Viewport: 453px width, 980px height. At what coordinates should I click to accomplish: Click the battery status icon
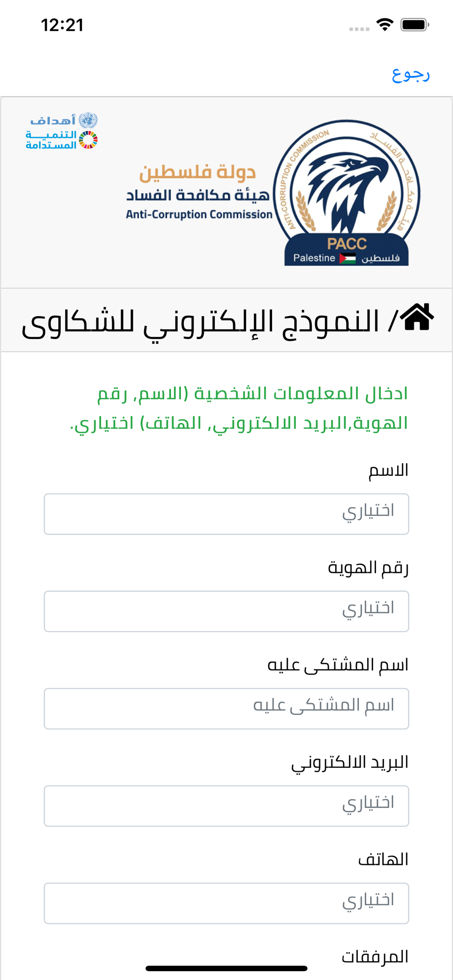(415, 24)
